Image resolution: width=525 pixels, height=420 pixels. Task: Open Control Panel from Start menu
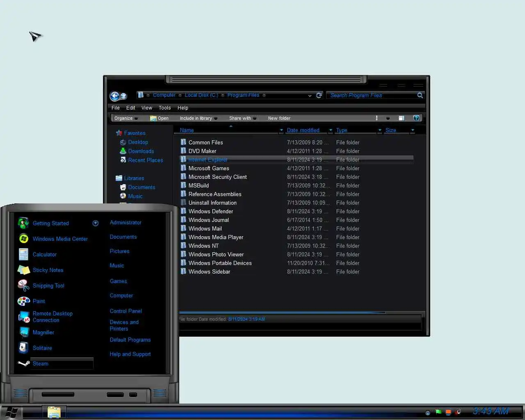pyautogui.click(x=126, y=311)
